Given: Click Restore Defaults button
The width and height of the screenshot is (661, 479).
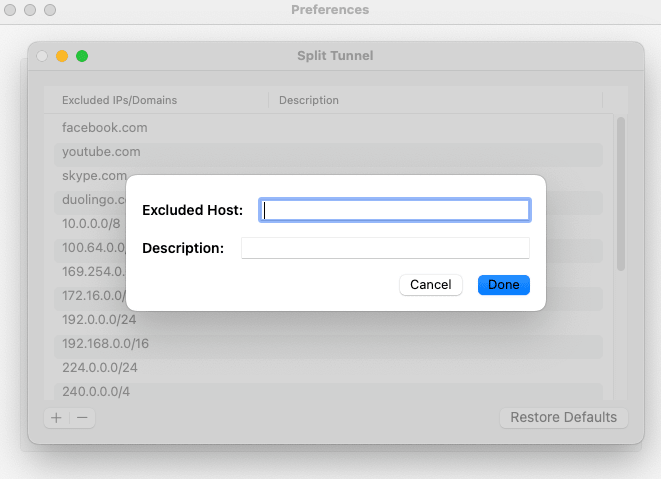Looking at the screenshot, I should click(x=564, y=417).
